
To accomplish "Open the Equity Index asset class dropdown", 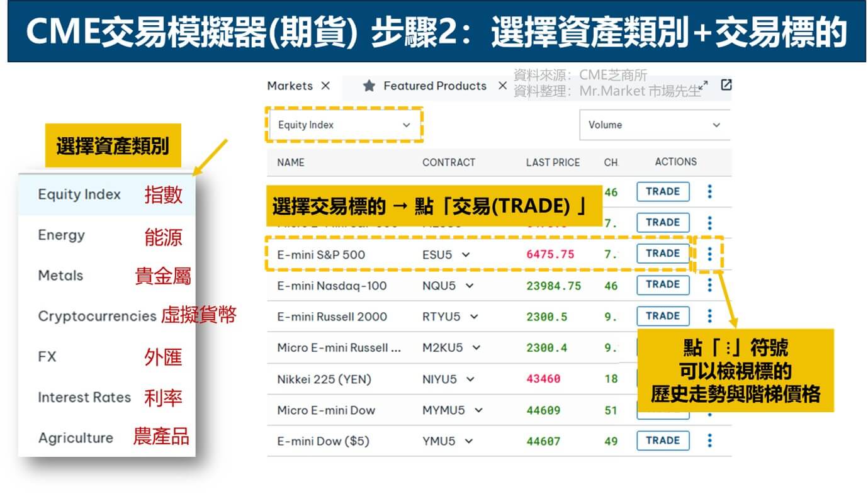I will tap(344, 125).
